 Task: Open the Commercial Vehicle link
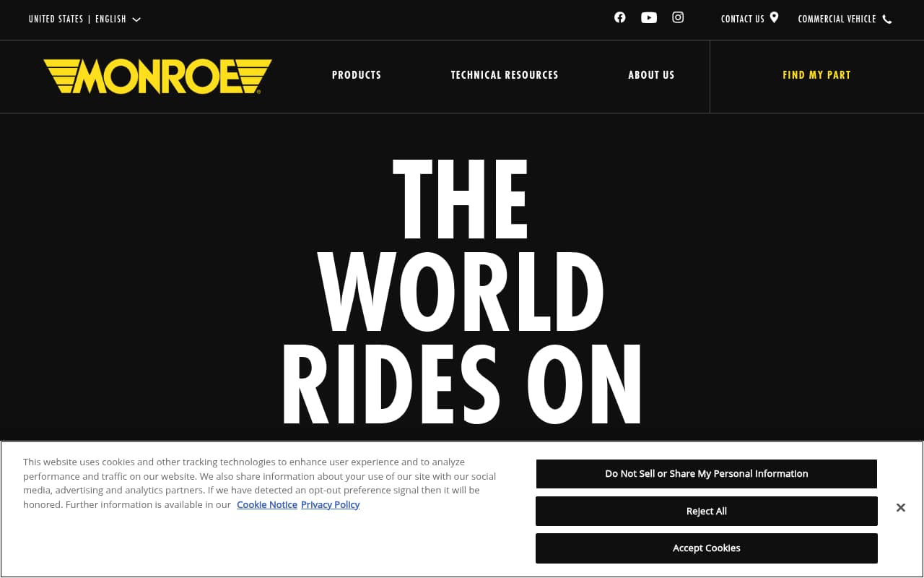click(837, 19)
